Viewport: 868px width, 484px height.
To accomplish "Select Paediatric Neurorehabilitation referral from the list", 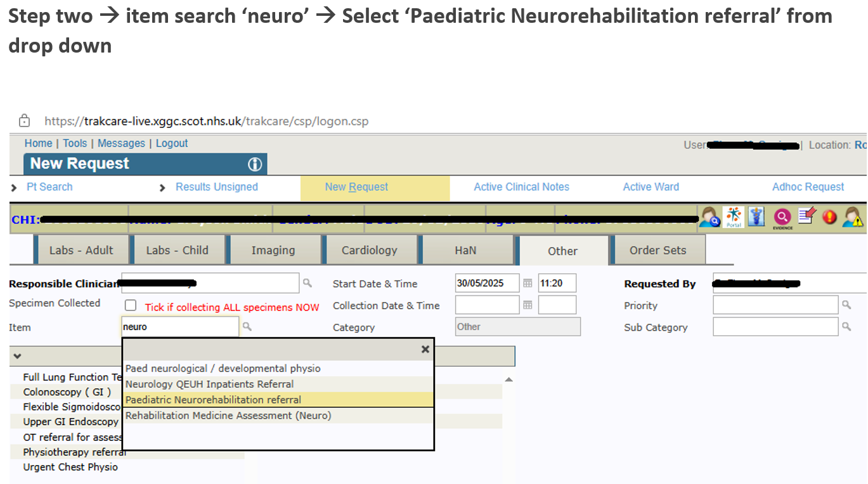I will 213,400.
